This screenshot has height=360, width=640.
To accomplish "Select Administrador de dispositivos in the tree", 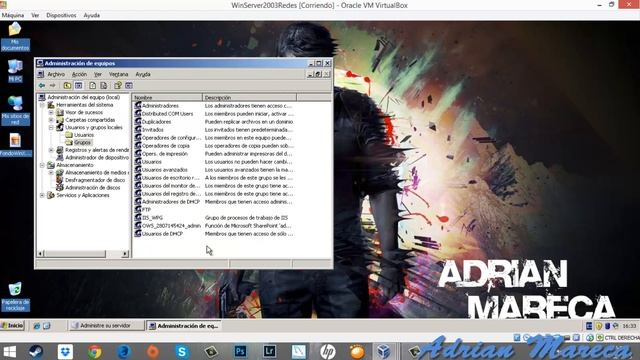I will (x=97, y=158).
